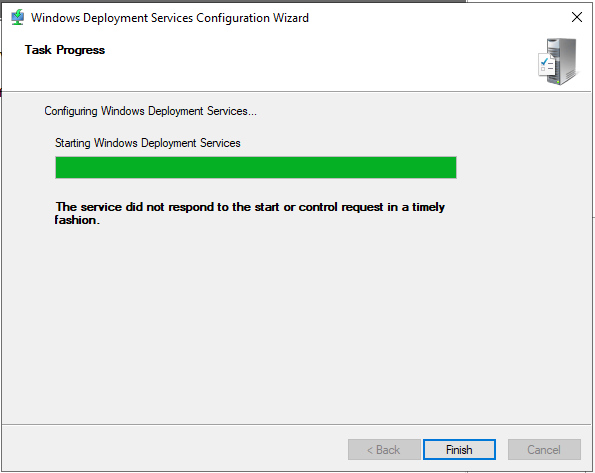Click the disabled Cancel button
The height and width of the screenshot is (473, 595).
tap(544, 450)
